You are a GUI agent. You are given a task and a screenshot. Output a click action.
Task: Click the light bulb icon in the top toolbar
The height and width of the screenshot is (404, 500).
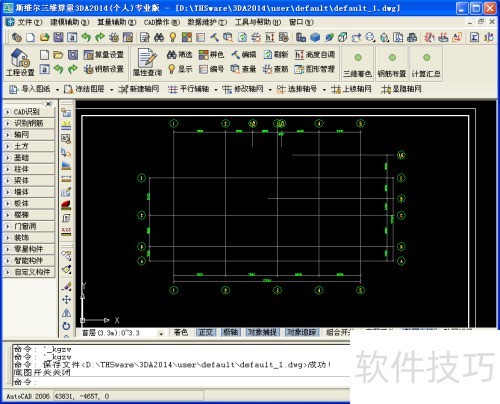tap(173, 37)
